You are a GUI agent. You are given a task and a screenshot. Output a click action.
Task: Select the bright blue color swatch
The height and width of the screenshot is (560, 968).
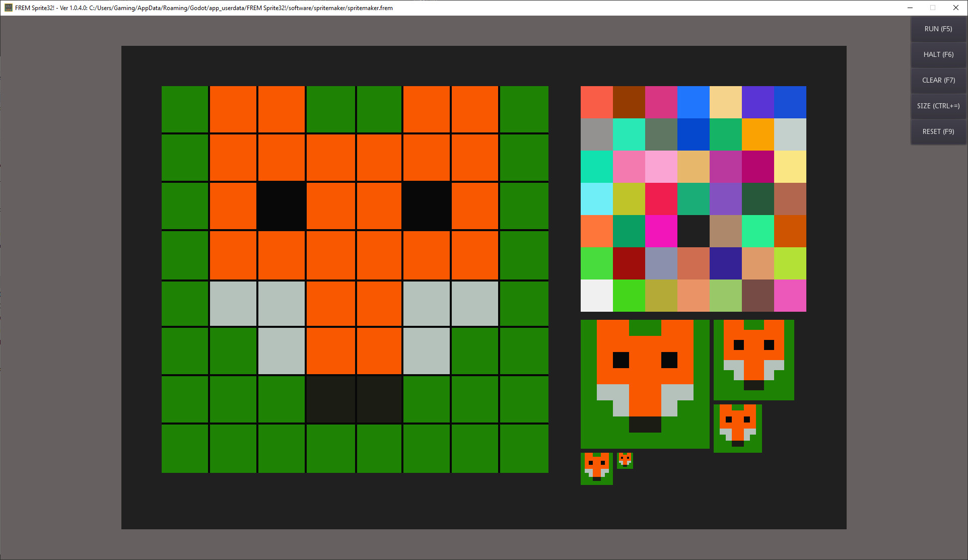coord(694,102)
